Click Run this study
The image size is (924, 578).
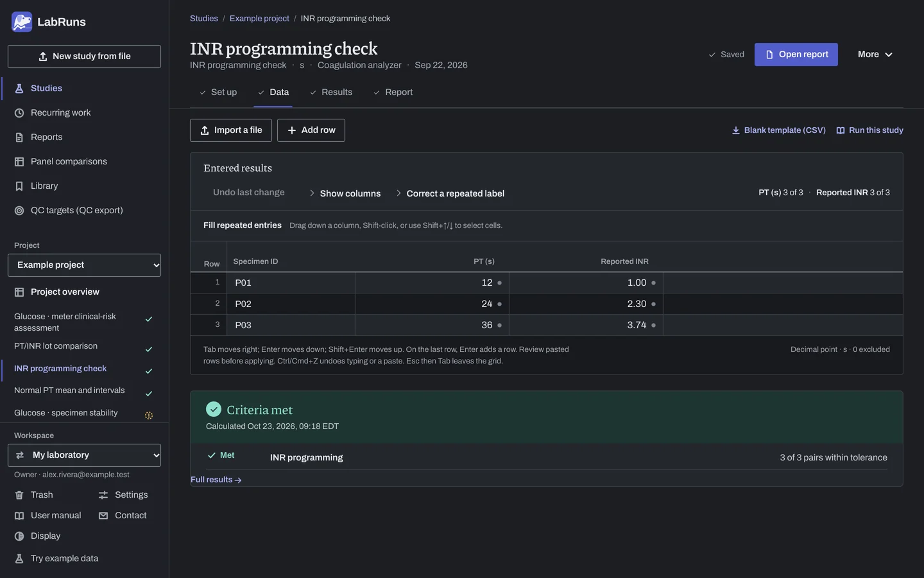(870, 130)
